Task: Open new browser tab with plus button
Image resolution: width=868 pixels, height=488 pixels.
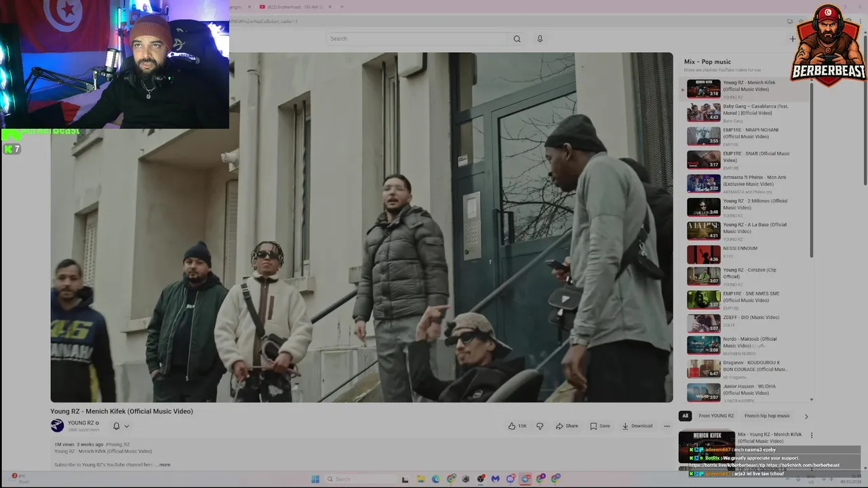Action: tap(342, 7)
